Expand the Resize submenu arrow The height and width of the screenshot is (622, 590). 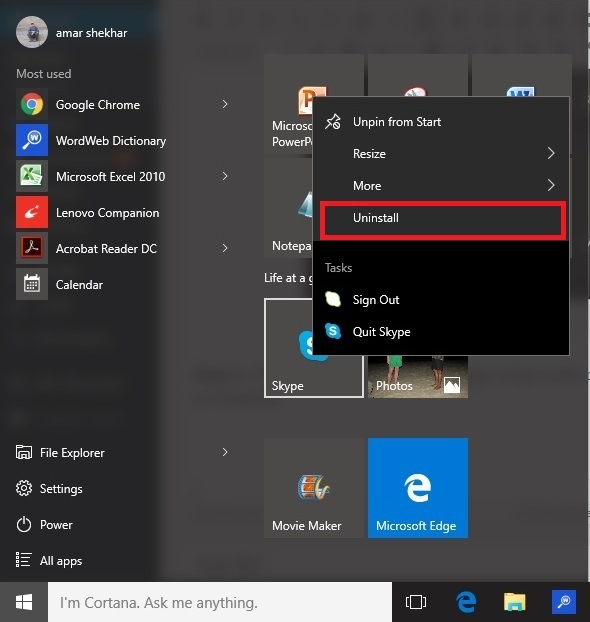[551, 153]
